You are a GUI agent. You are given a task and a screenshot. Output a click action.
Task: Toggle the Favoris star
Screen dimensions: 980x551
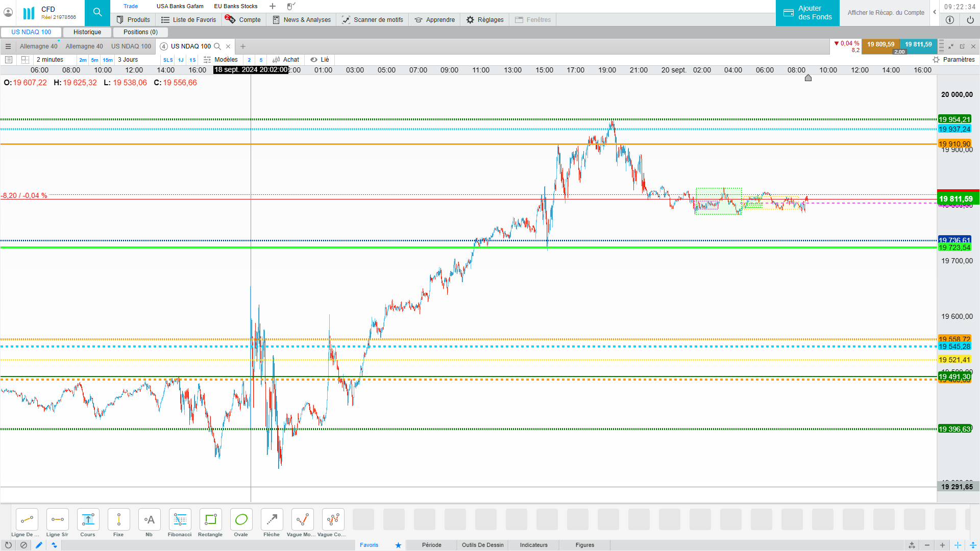(x=398, y=545)
